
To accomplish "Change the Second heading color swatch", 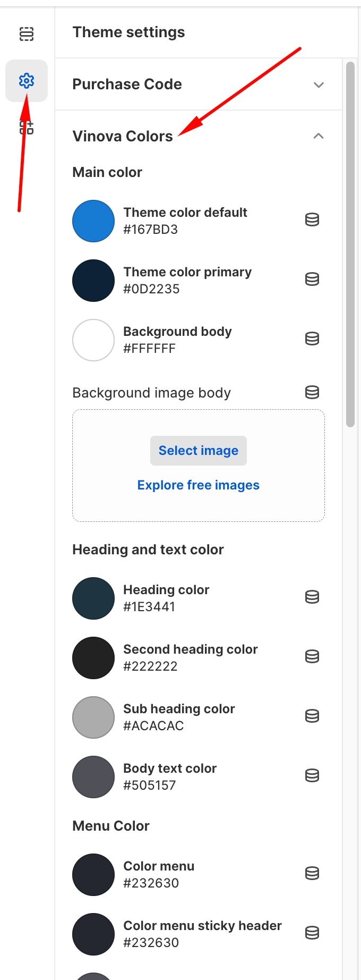I will [x=93, y=658].
